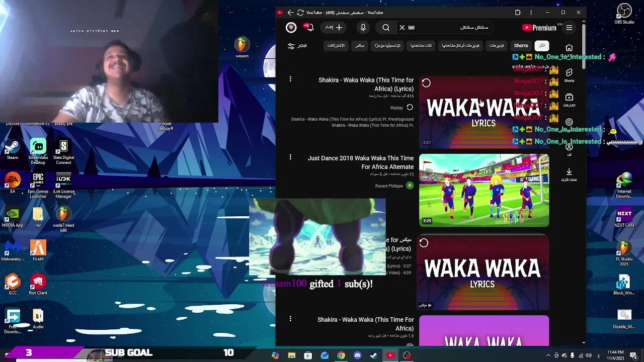Click the Just Dance football field thumbnail
Viewport: 644px width, 362px height.
point(484,191)
